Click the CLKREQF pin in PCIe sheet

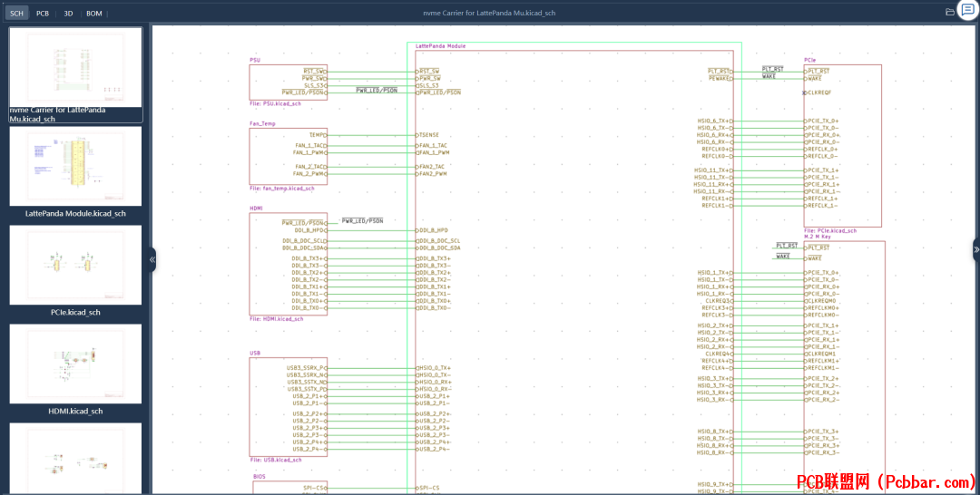coord(818,92)
